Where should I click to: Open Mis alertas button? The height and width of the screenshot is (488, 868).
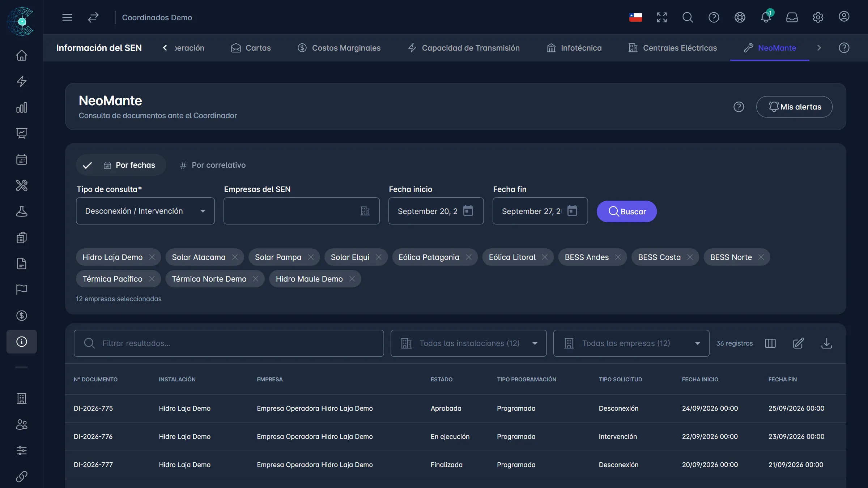click(794, 107)
